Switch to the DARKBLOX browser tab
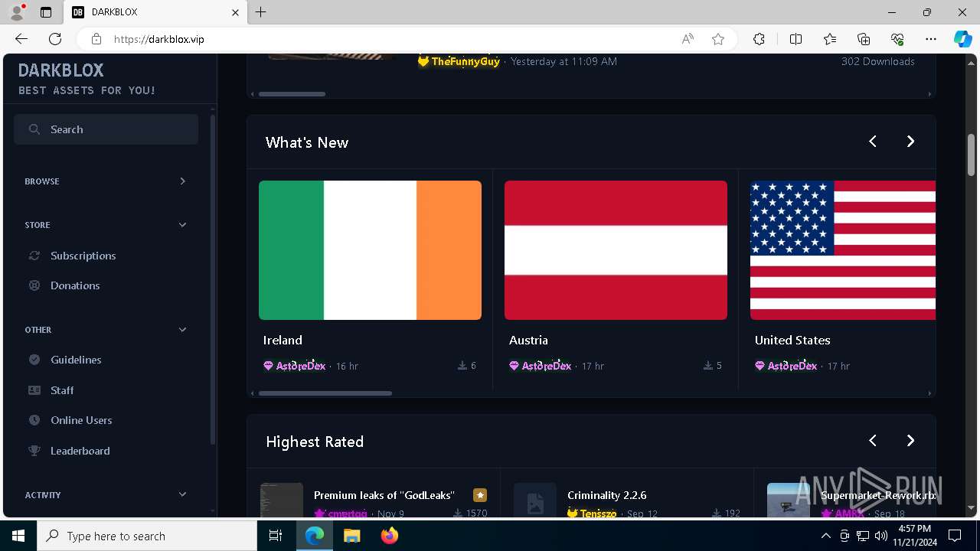 156,12
